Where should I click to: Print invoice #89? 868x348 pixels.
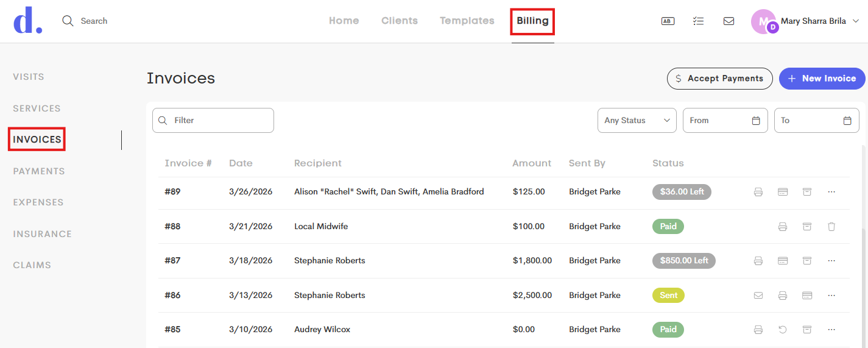pyautogui.click(x=758, y=192)
